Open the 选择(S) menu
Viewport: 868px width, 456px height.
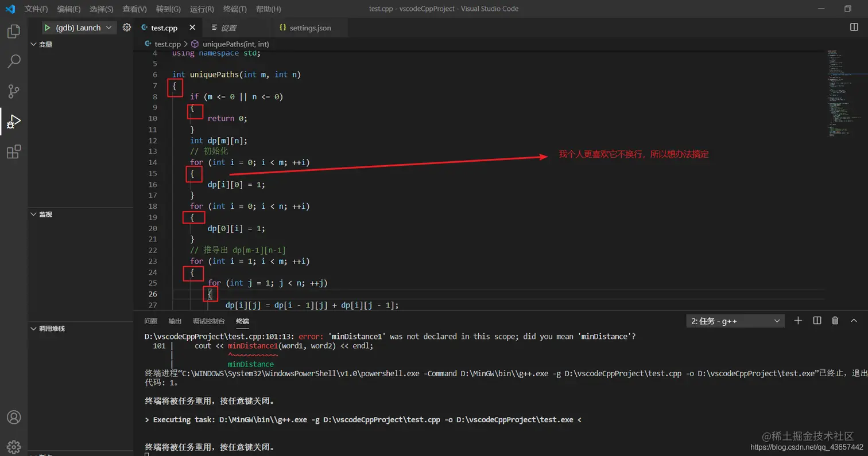click(101, 9)
